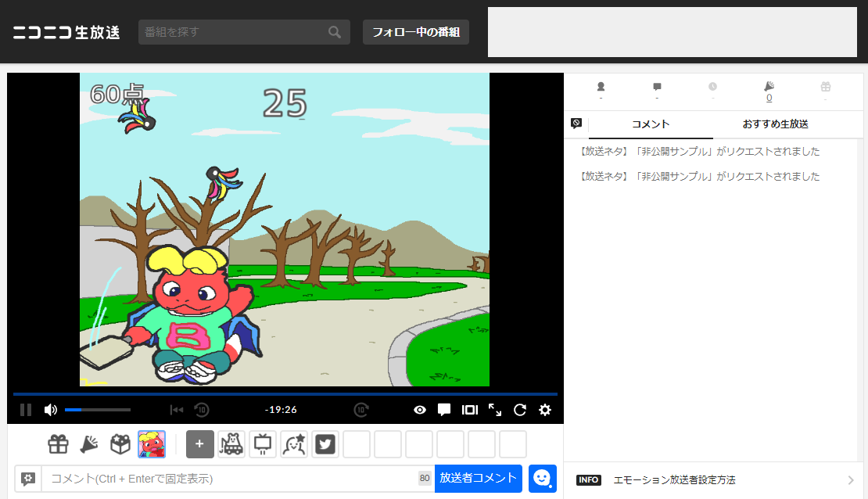Image resolution: width=868 pixels, height=499 pixels.
Task: Adjust the volume slider in the player
Action: tap(98, 409)
